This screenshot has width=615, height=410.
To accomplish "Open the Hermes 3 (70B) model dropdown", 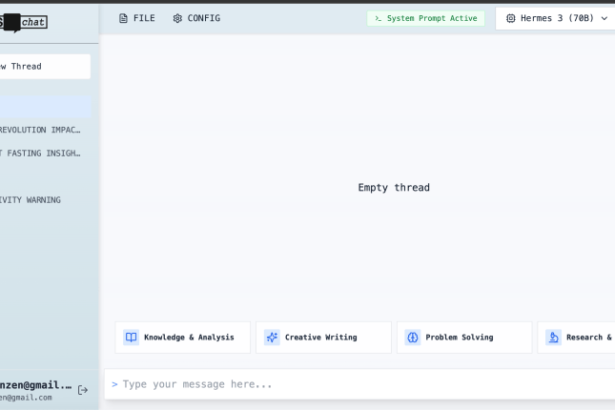I will [x=555, y=18].
